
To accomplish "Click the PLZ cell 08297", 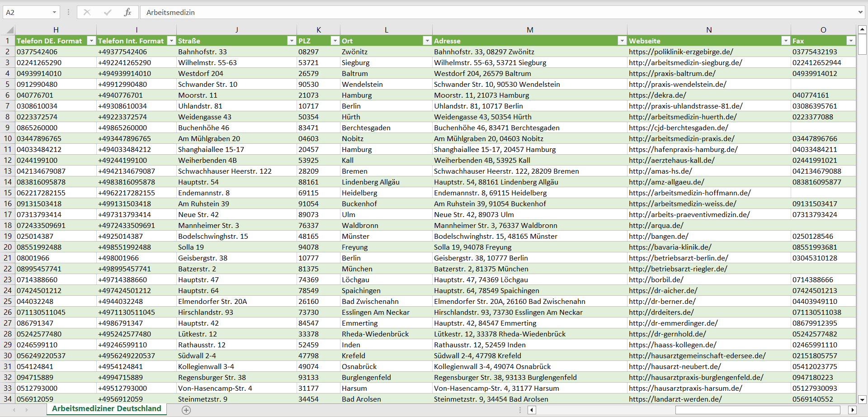I will [319, 52].
